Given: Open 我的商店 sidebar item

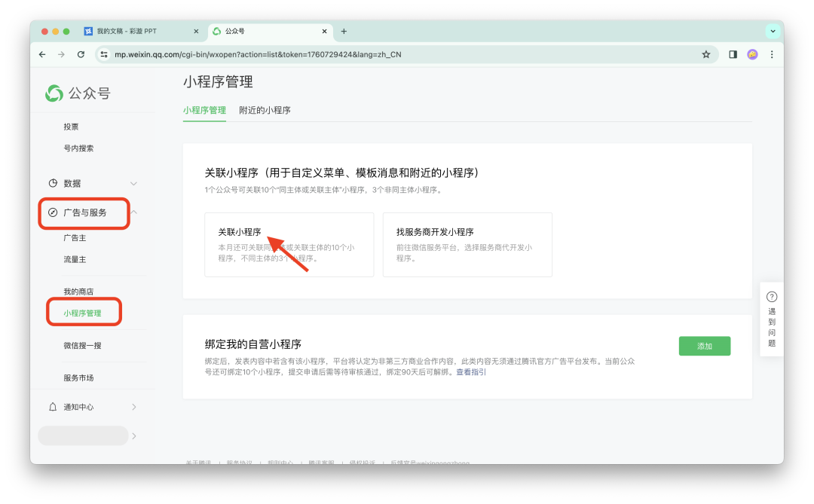Looking at the screenshot, I should point(78,292).
